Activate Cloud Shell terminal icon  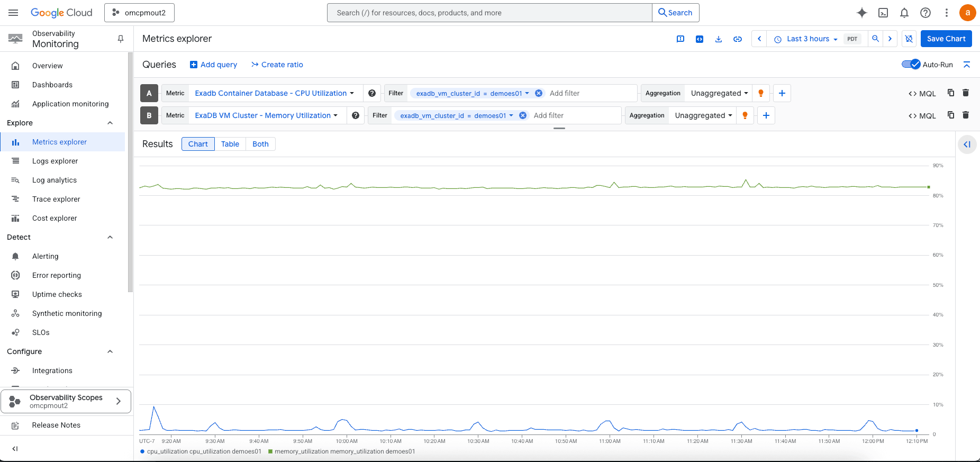(x=883, y=13)
